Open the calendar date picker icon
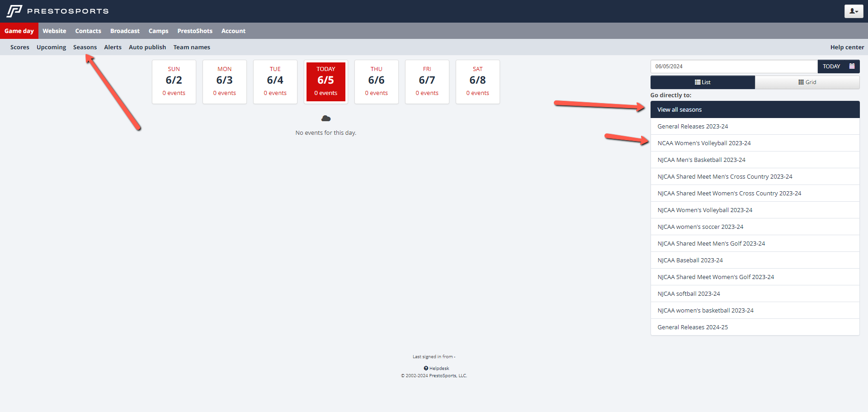The height and width of the screenshot is (412, 868). pos(852,66)
